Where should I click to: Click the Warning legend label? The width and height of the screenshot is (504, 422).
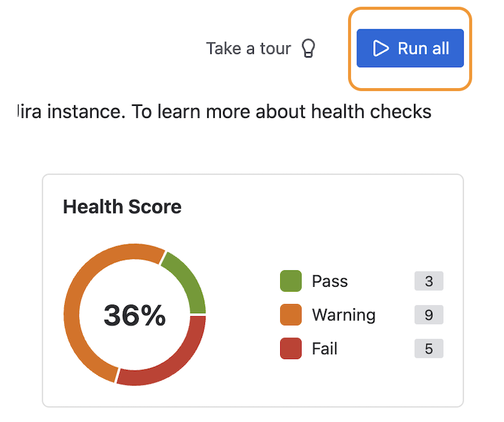coord(344,315)
